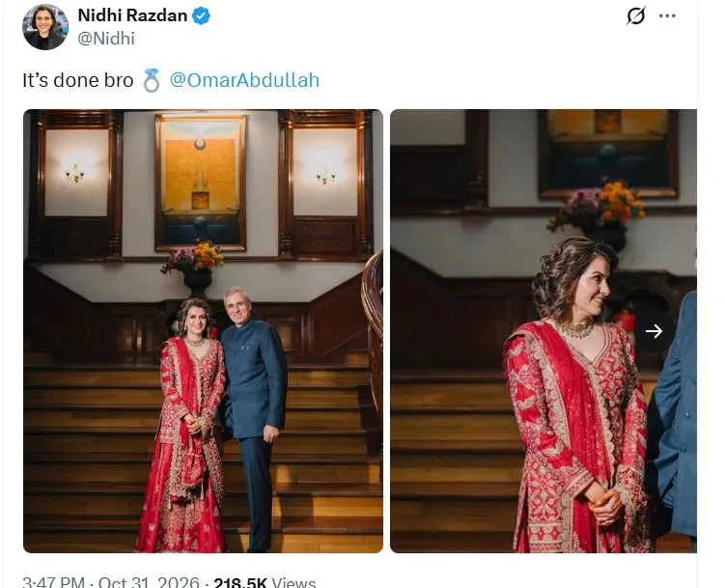This screenshot has width=725, height=588.
Task: View the 218.5K Views count
Action: [x=265, y=582]
